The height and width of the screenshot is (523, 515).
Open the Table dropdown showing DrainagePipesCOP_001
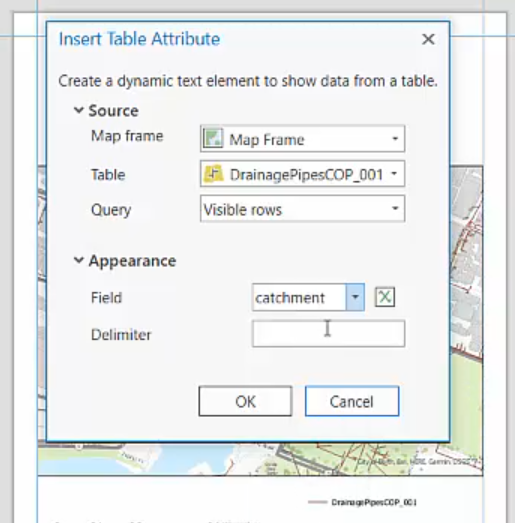303,174
